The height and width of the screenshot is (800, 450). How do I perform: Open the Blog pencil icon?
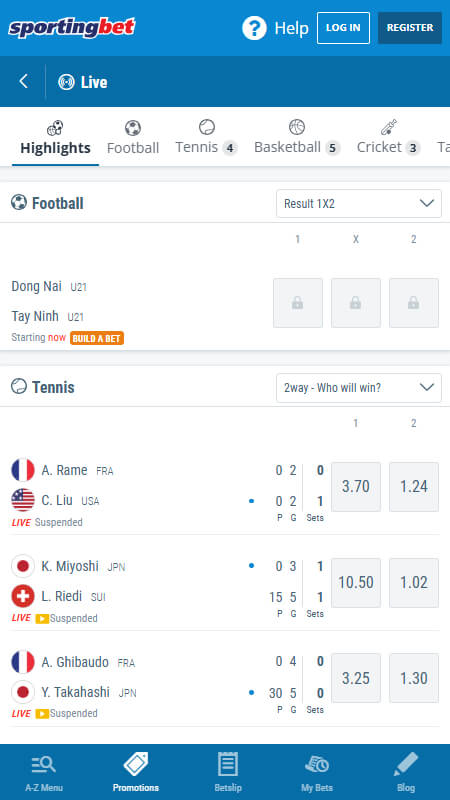[x=406, y=764]
